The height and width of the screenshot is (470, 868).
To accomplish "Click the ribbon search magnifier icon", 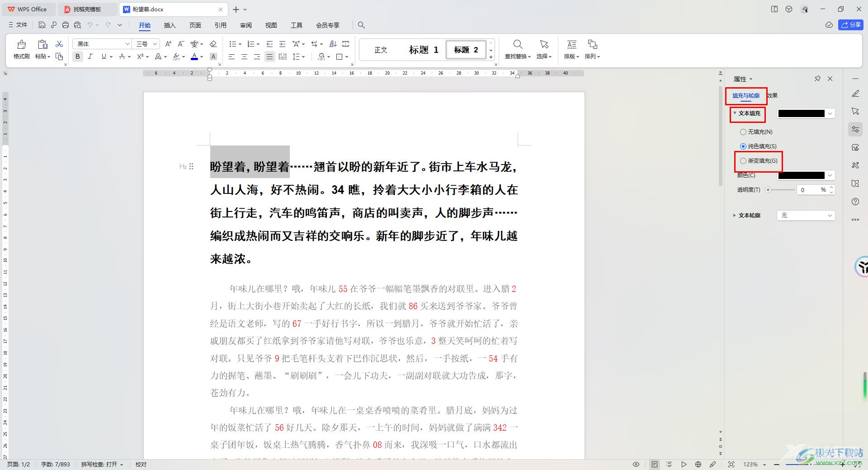I will point(361,25).
